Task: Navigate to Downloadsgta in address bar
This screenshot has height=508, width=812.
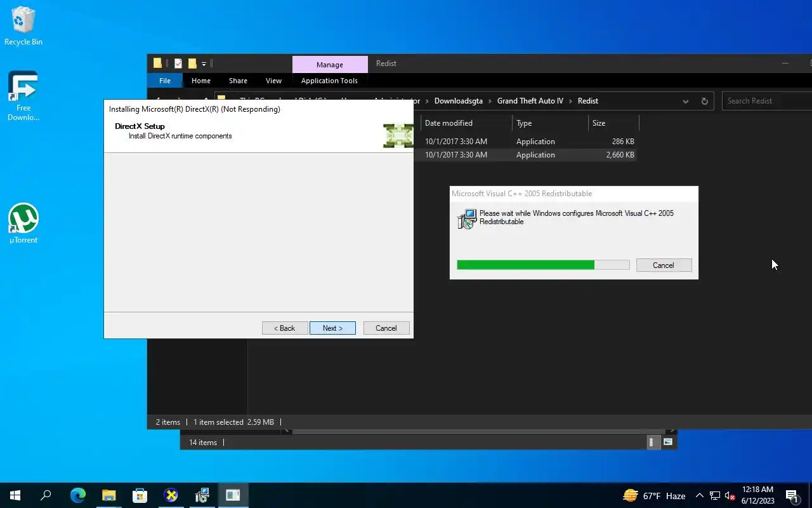Action: 458,101
